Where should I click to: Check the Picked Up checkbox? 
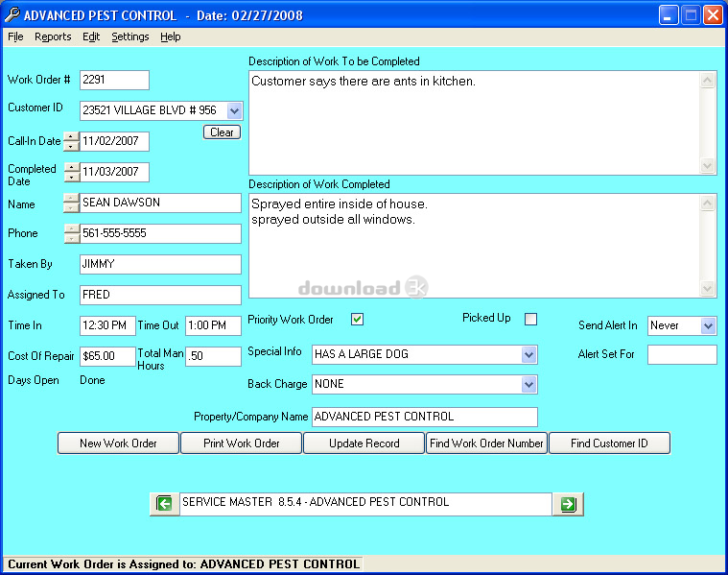coord(530,320)
